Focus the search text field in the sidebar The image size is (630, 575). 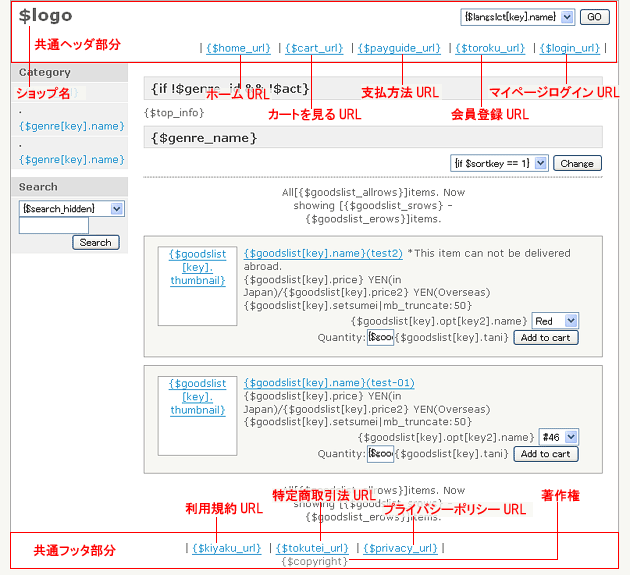(54, 226)
